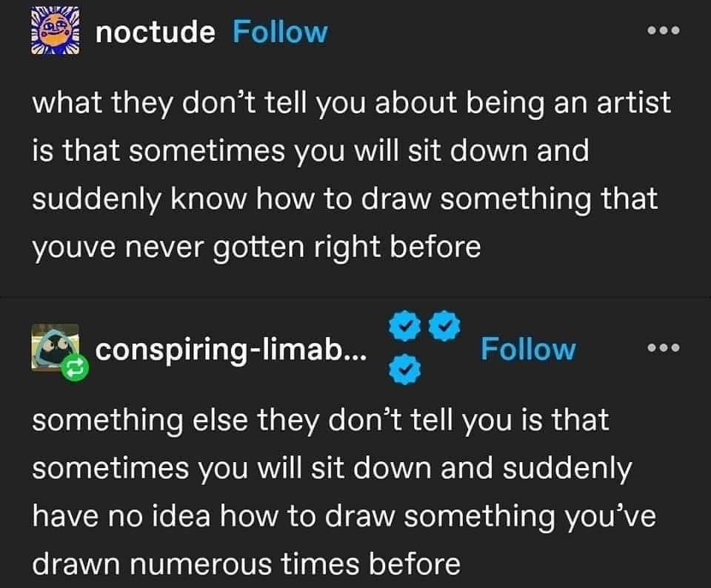
Task: Click the line "what they don't tell you about being an artist"
Action: (351, 102)
